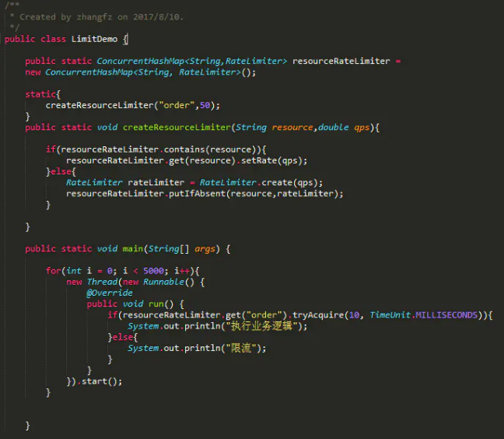Image resolution: width=504 pixels, height=439 pixels.
Task: Click 'else' above the 限流 println line
Action: point(122,337)
